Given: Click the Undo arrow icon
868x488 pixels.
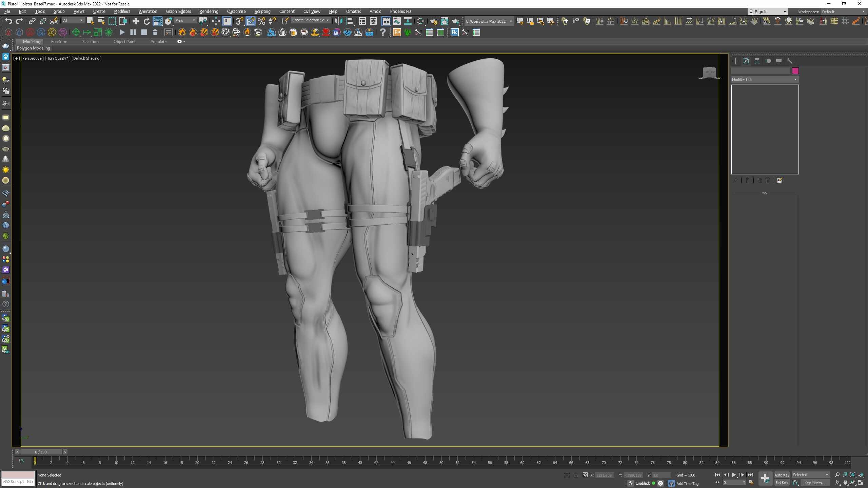Looking at the screenshot, I should tap(8, 21).
